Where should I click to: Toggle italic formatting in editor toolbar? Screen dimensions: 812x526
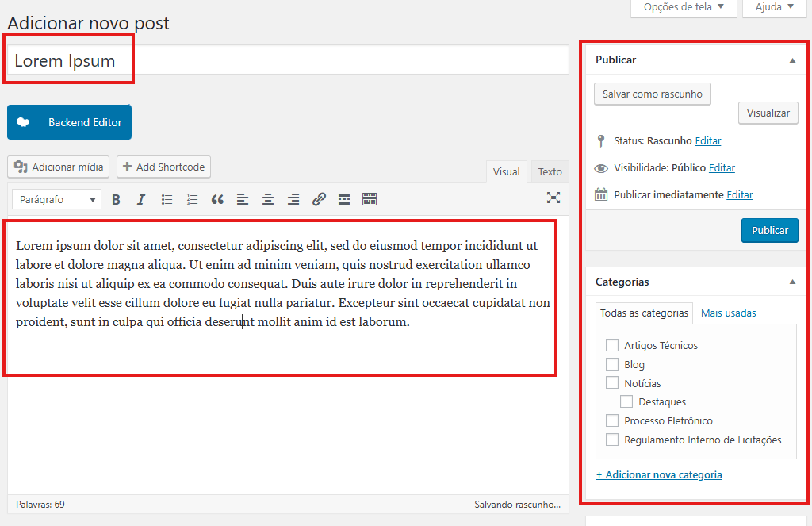pyautogui.click(x=141, y=199)
